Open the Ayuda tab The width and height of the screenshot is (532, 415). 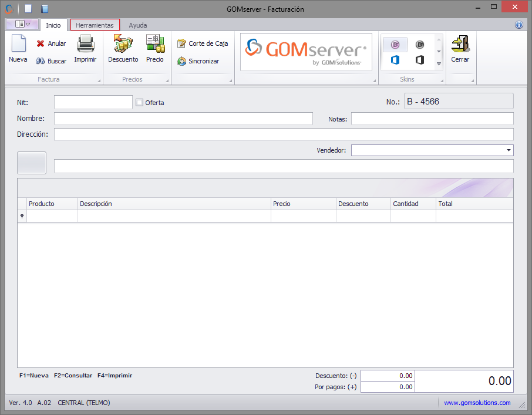click(x=138, y=25)
